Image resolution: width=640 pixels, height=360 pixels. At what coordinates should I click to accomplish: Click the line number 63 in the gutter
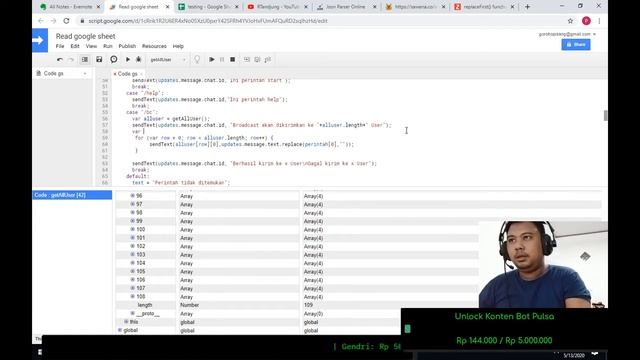[105, 163]
